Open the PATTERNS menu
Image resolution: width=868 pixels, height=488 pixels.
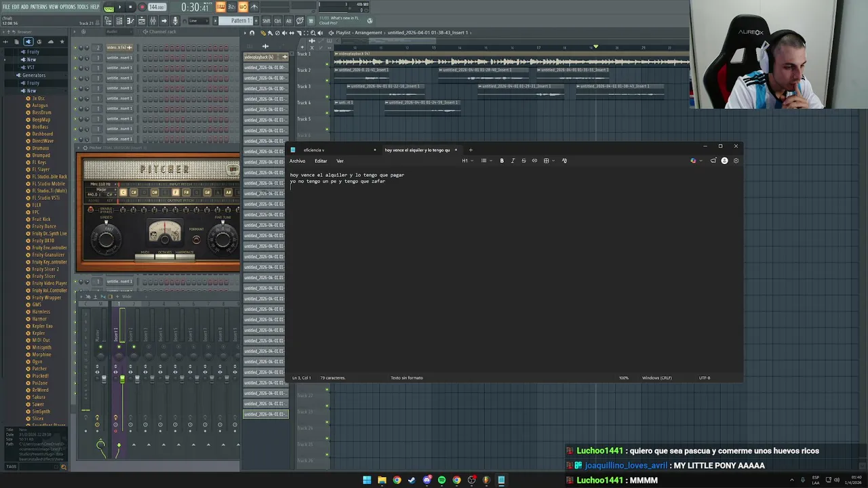(x=39, y=7)
